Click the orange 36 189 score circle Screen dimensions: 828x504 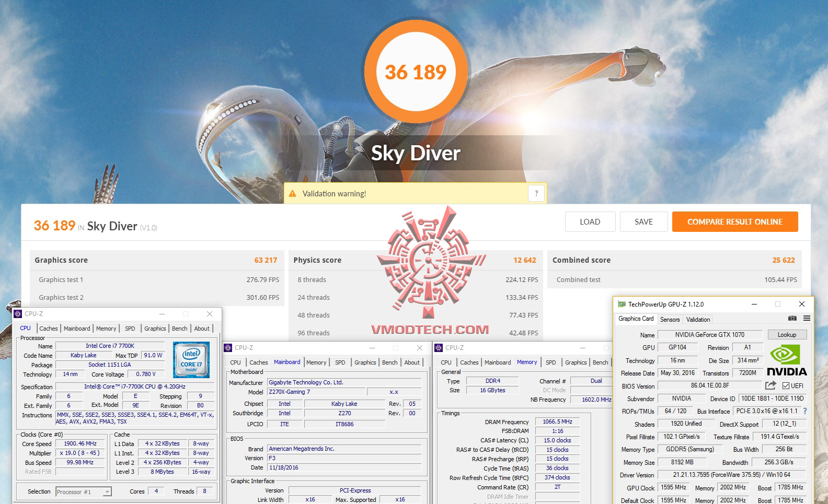point(416,72)
